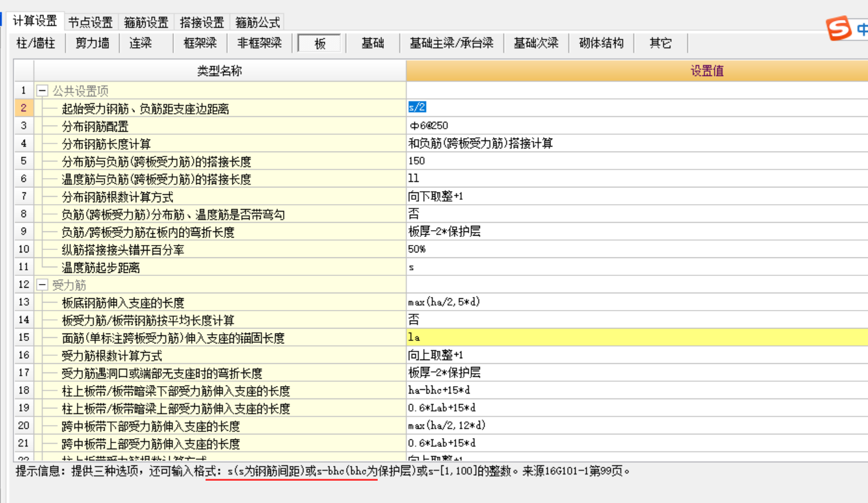868x503 pixels.
Task: Open the 搭接设置 tab
Action: (202, 23)
